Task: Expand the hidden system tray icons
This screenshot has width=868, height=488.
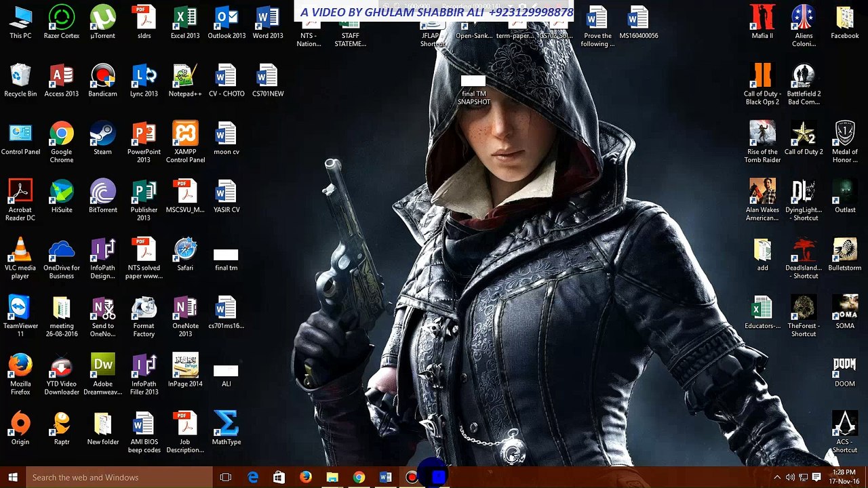Action: coord(777,477)
